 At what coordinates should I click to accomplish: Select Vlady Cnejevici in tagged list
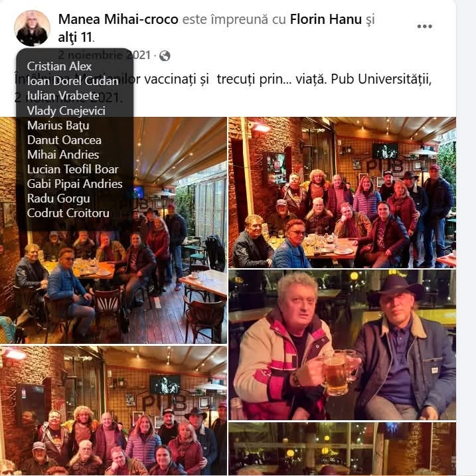click(x=66, y=110)
